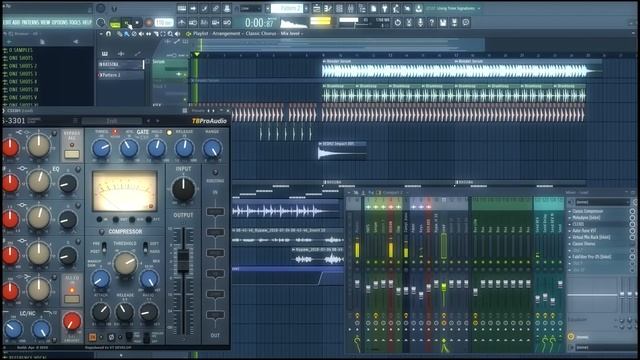Toggle the BYPASS ALL button in plugin
This screenshot has width=640, height=360.
click(x=72, y=154)
